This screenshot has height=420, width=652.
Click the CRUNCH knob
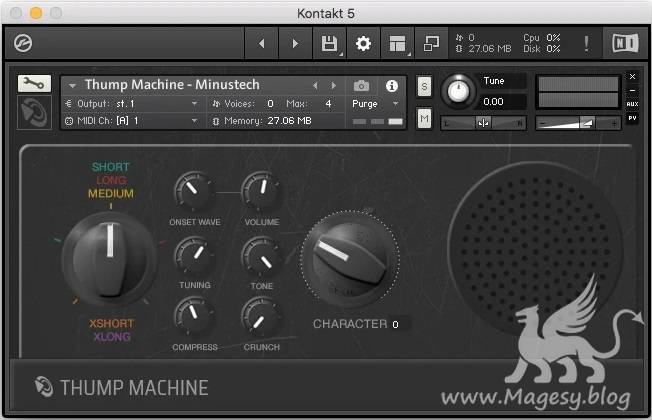(x=261, y=317)
